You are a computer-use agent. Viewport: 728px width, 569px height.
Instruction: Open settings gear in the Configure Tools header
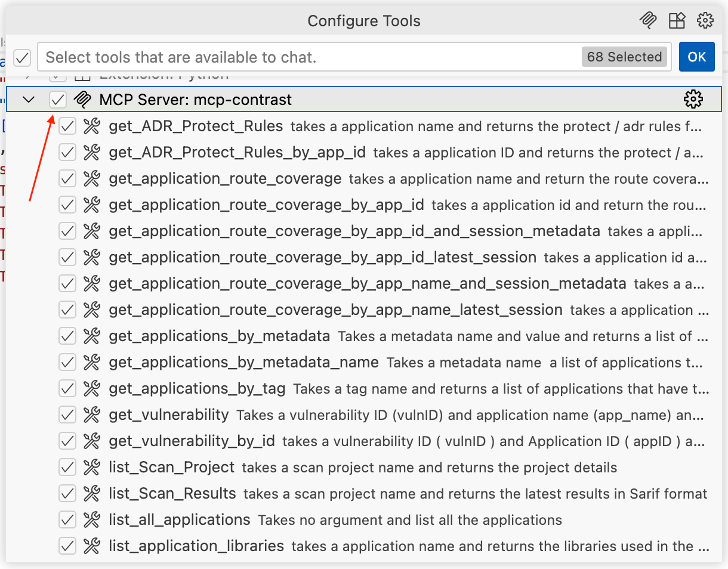point(705,21)
